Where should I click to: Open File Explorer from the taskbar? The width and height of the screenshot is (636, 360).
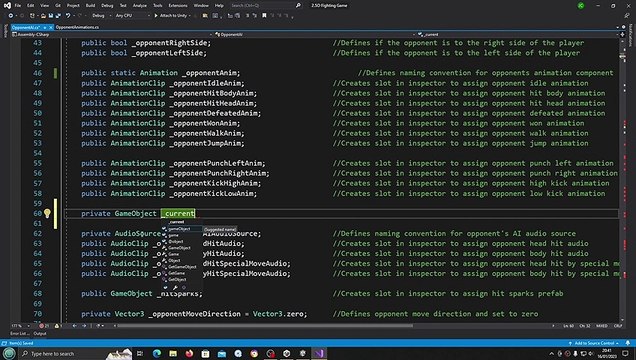pos(173,354)
